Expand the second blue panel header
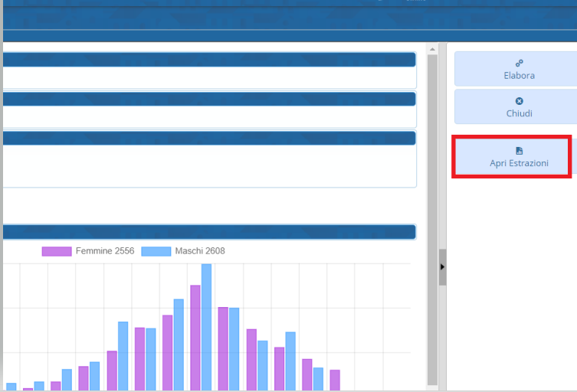 point(208,99)
